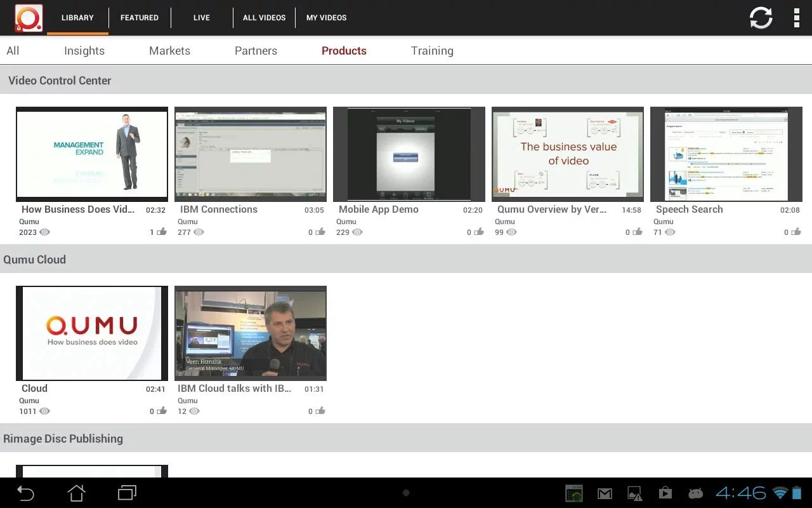Play the business value of video thumbnail

click(568, 154)
